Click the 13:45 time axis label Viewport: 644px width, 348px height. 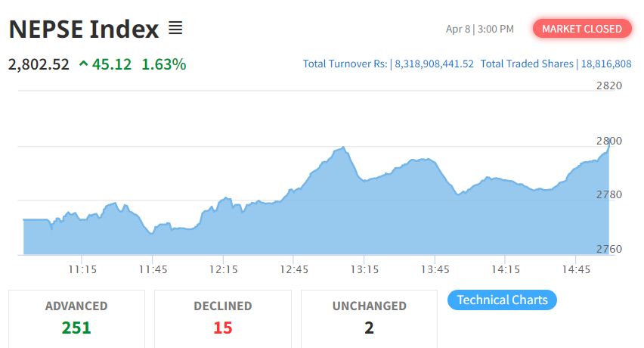(x=435, y=269)
